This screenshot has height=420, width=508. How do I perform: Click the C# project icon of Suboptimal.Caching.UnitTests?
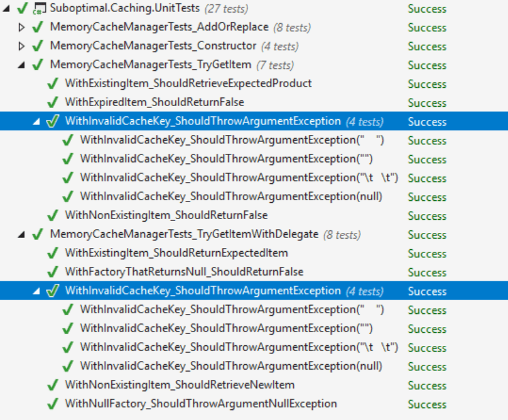click(39, 9)
